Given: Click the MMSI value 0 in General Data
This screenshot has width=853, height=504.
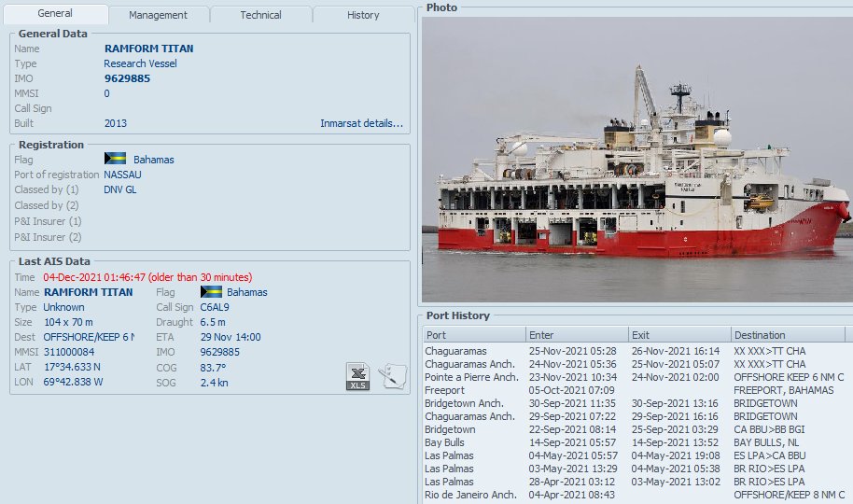Looking at the screenshot, I should click(106, 93).
